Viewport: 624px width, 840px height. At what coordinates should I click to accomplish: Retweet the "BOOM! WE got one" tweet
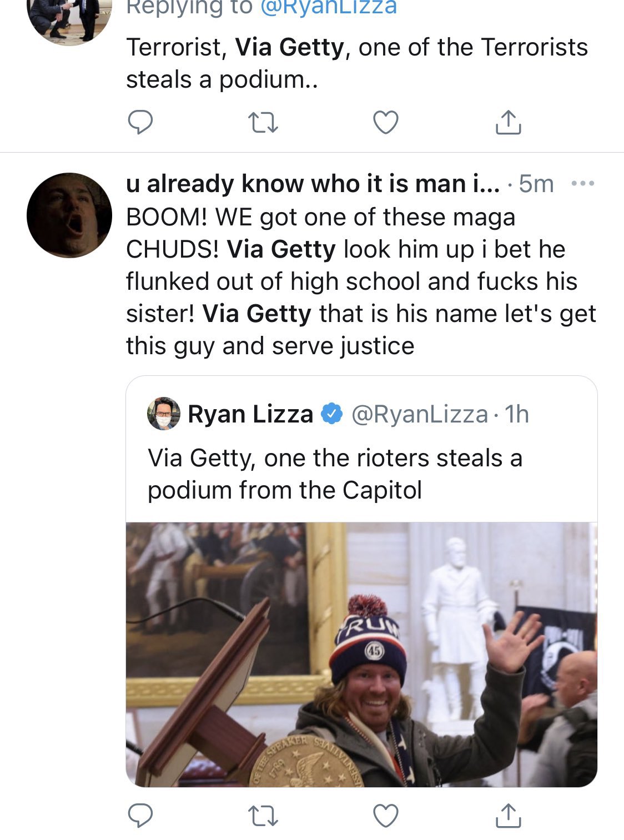(263, 815)
